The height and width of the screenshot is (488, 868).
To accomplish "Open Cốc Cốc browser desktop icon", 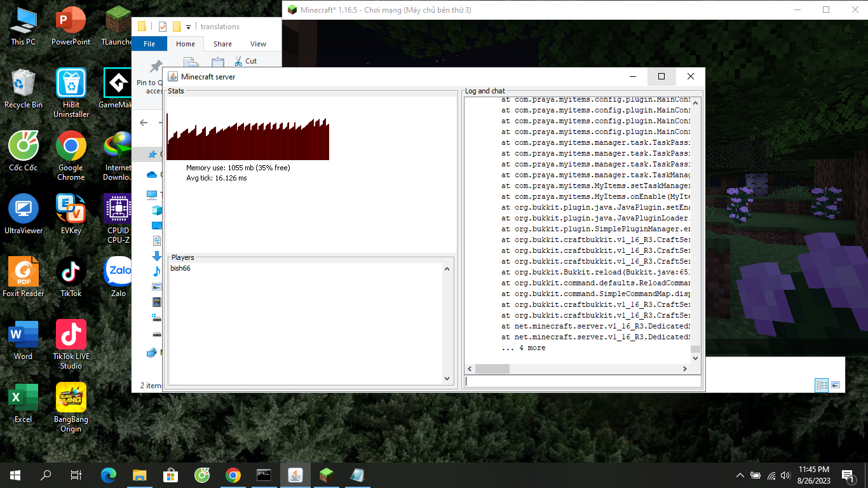I will tap(23, 152).
